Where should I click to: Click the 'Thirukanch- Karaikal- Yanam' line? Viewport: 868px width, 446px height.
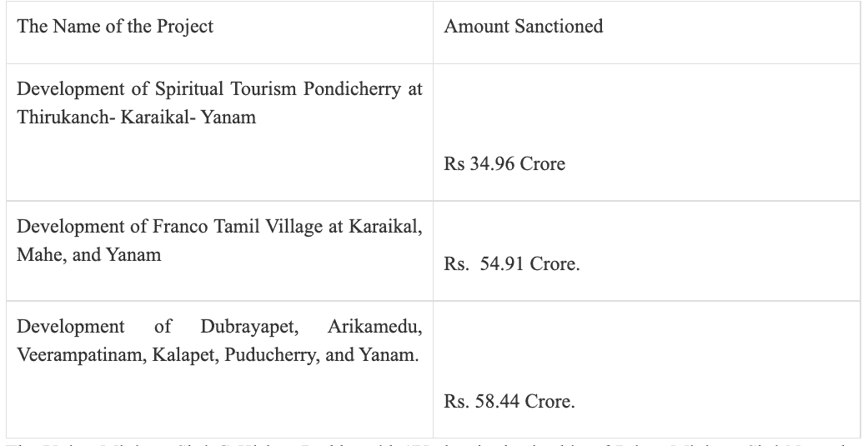tap(136, 118)
